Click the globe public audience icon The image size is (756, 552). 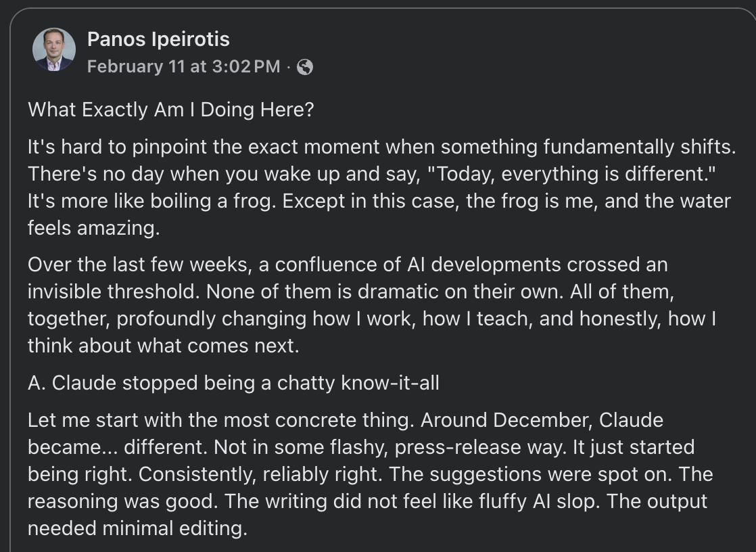305,67
